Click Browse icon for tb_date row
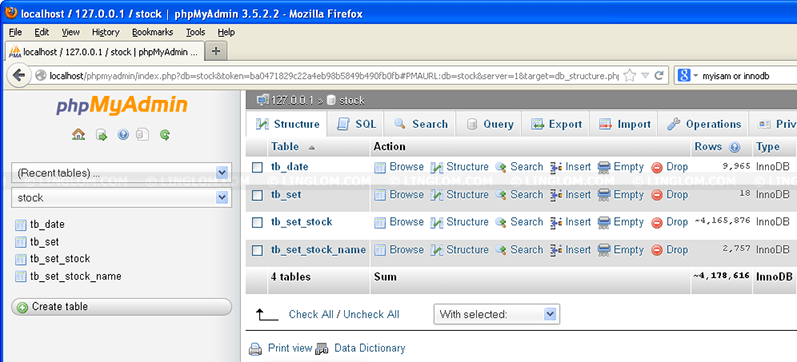Image resolution: width=797 pixels, height=362 pixels. [x=380, y=167]
